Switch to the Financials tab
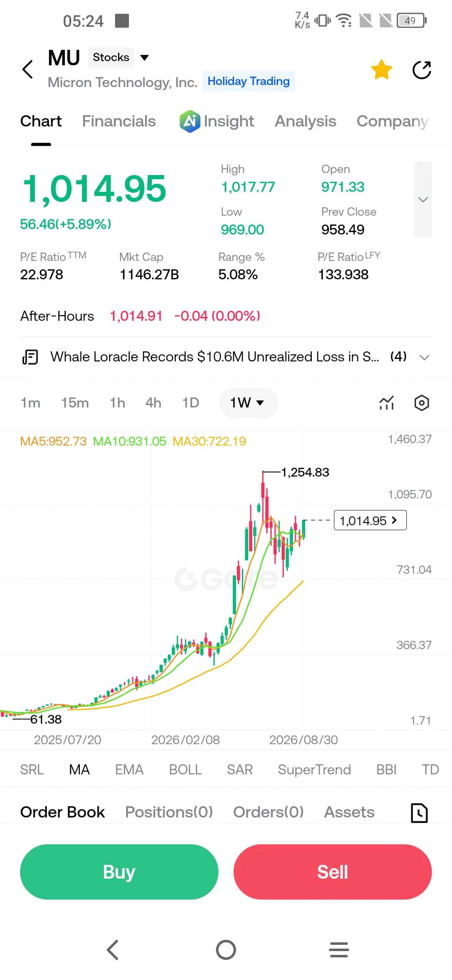 point(119,121)
